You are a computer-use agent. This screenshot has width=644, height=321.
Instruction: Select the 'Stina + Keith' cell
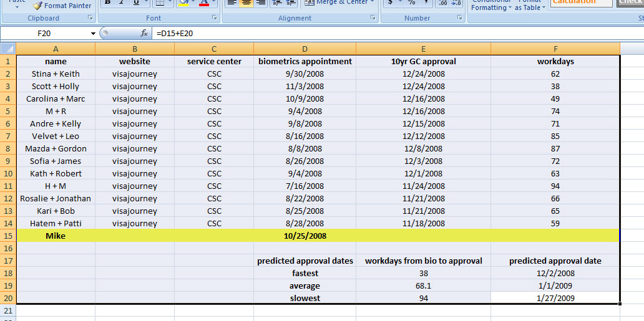click(56, 74)
